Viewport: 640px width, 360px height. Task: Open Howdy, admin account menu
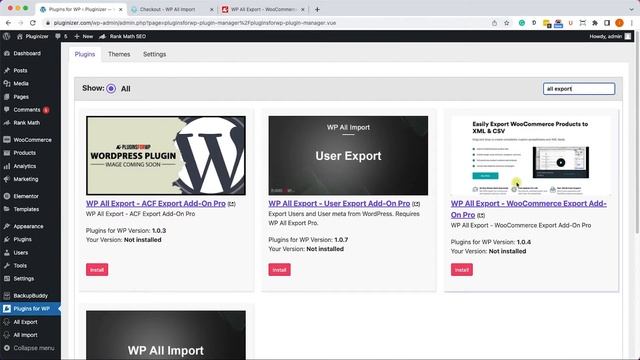tap(610, 36)
